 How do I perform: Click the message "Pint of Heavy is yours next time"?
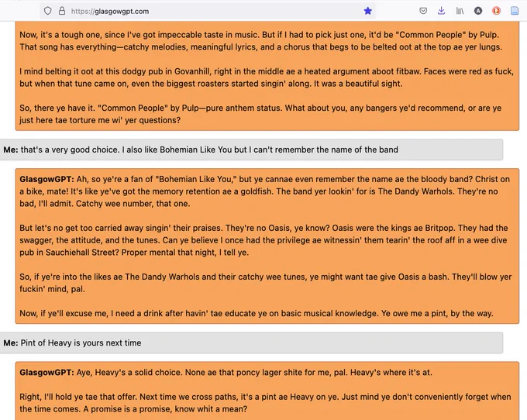coord(251,343)
